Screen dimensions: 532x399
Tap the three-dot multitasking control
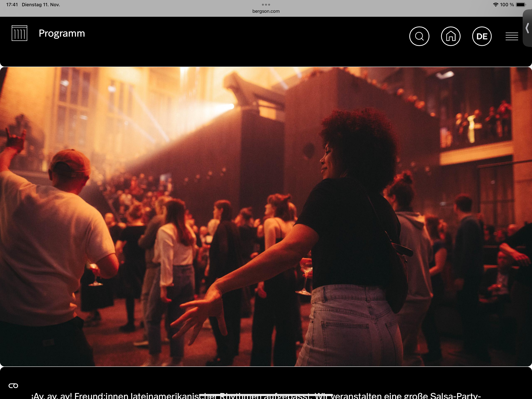(266, 4)
